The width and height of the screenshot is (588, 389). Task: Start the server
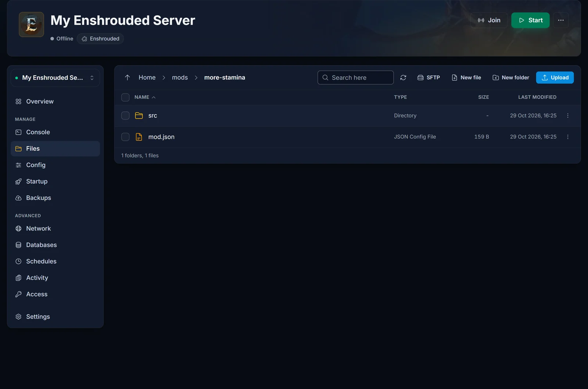530,20
